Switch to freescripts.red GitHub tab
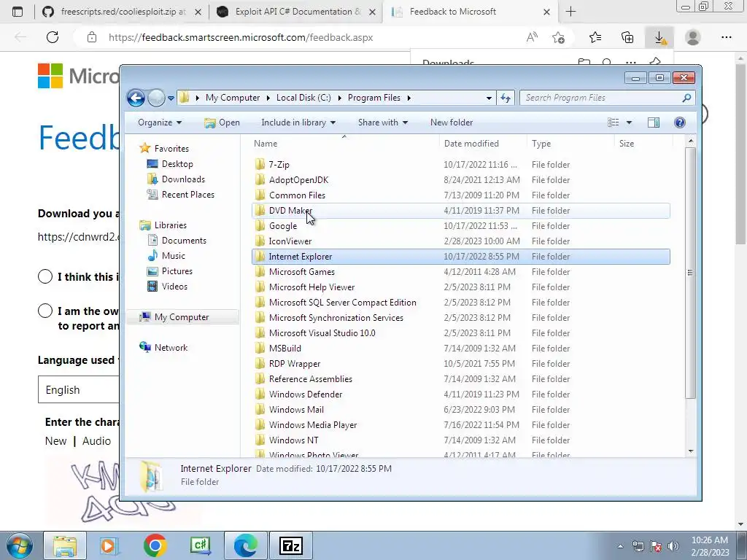 pyautogui.click(x=123, y=12)
